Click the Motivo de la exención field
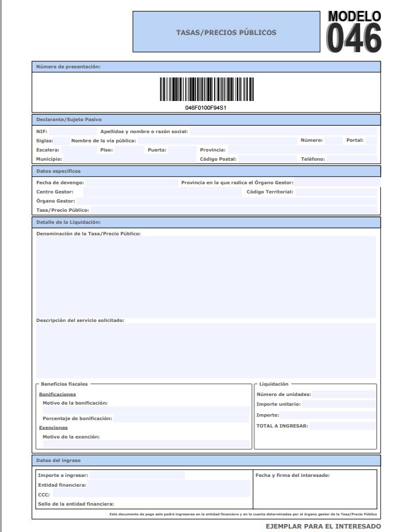 [146, 444]
